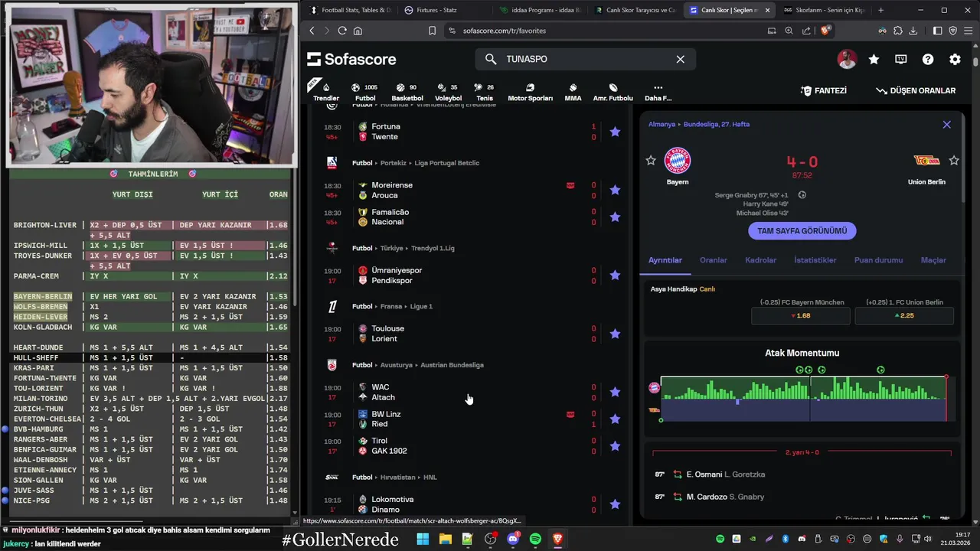Toggle favorite star for Moreirense-Arouca match

(615, 190)
